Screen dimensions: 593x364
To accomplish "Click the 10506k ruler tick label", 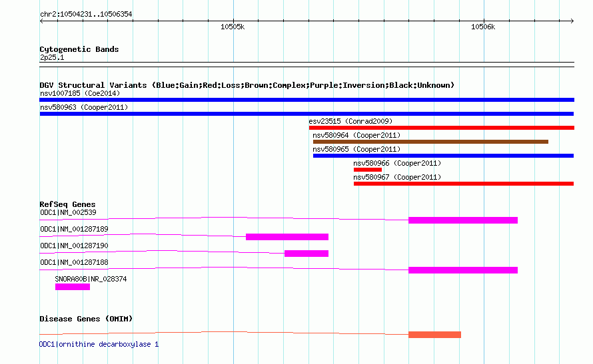I will [483, 27].
